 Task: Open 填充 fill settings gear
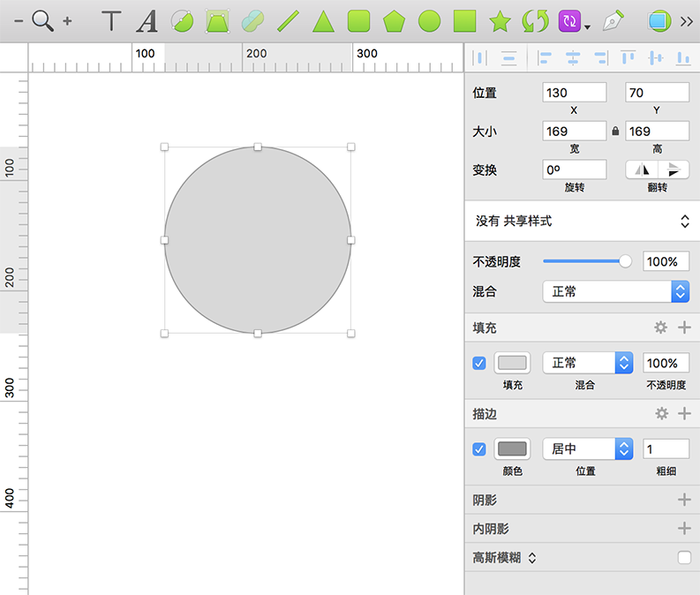[660, 328]
